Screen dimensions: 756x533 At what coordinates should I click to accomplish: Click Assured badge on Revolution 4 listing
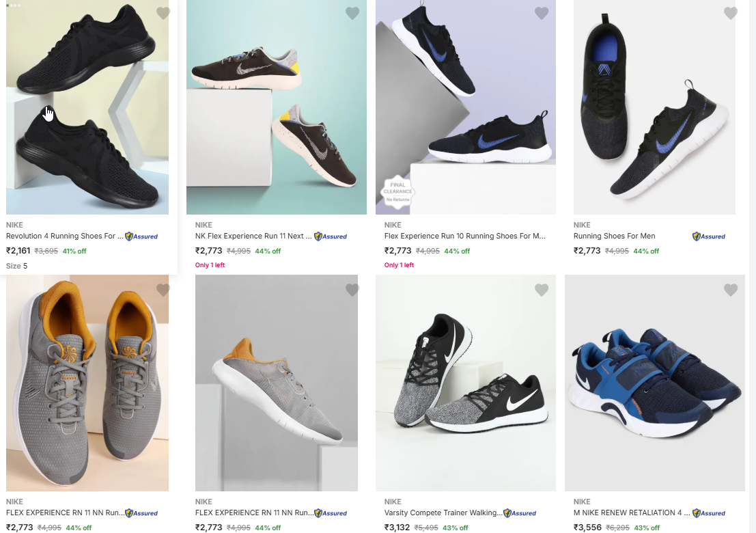click(x=141, y=236)
